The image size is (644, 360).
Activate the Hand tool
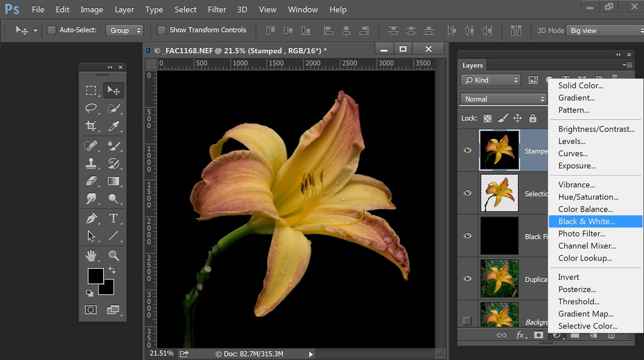(x=91, y=255)
